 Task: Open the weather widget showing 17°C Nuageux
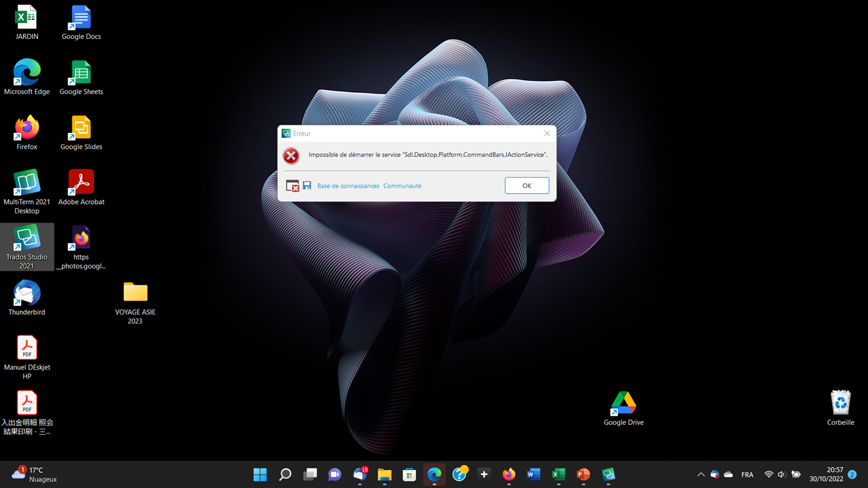pyautogui.click(x=35, y=474)
